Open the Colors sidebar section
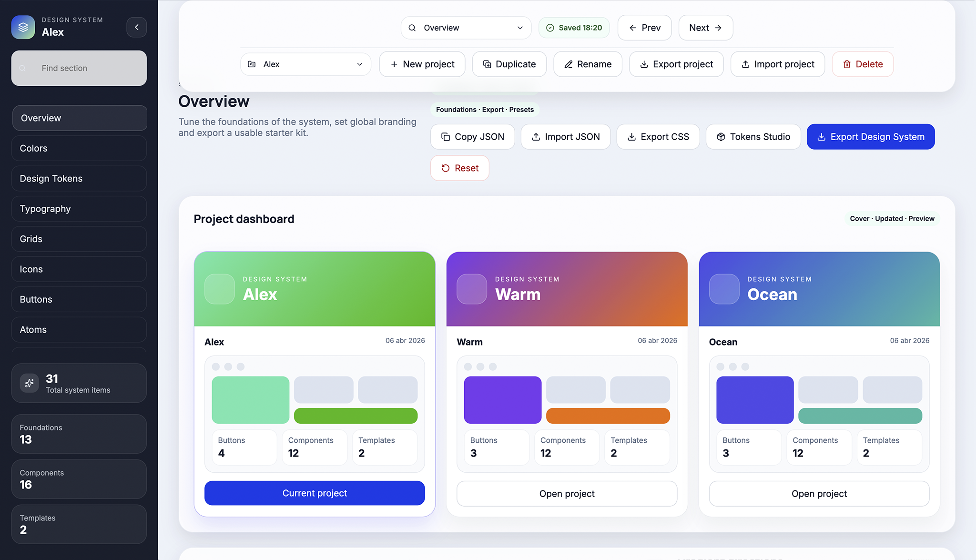 [79, 148]
